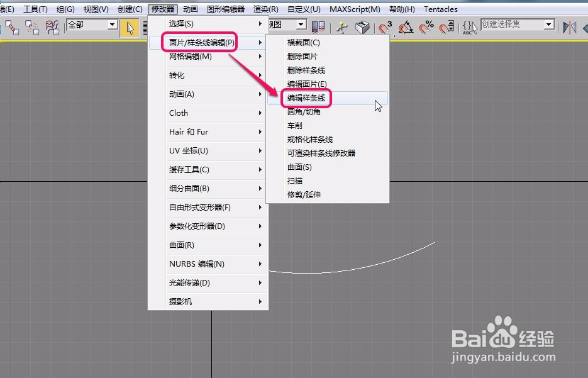Image resolution: width=588 pixels, height=378 pixels.
Task: Expand the 网格编辑(M) submenu
Action: click(208, 56)
